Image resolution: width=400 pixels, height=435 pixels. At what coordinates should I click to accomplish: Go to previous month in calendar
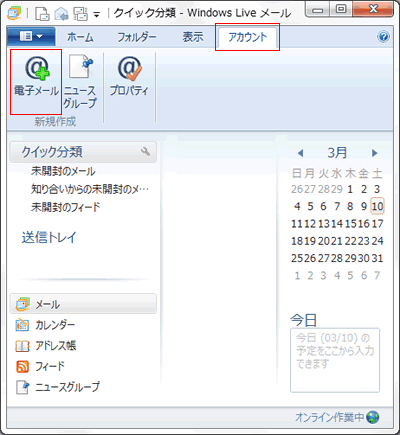(x=300, y=153)
